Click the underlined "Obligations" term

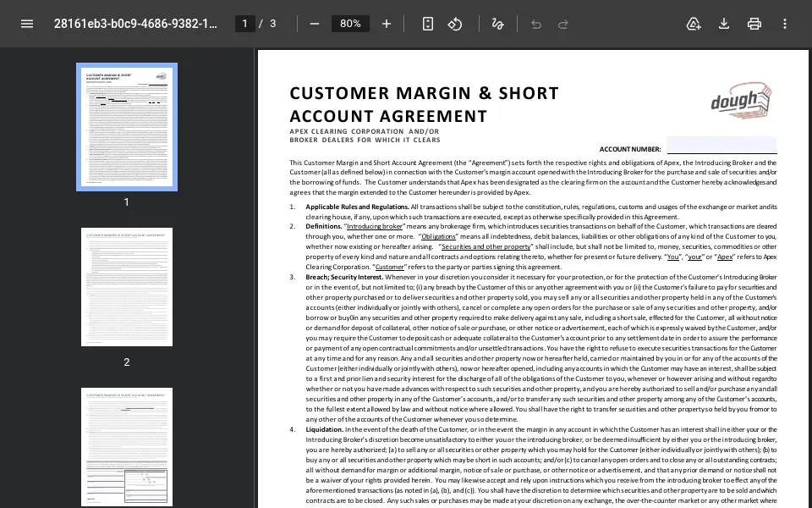pyautogui.click(x=439, y=237)
